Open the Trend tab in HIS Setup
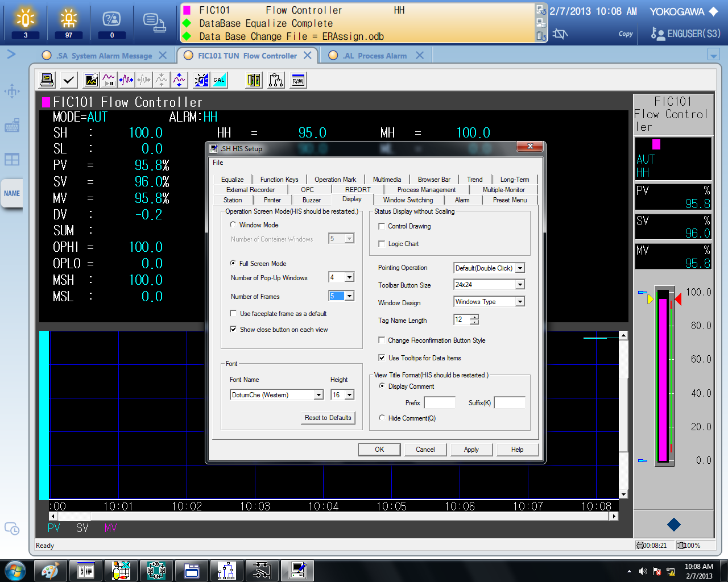The height and width of the screenshot is (582, 728). (474, 180)
